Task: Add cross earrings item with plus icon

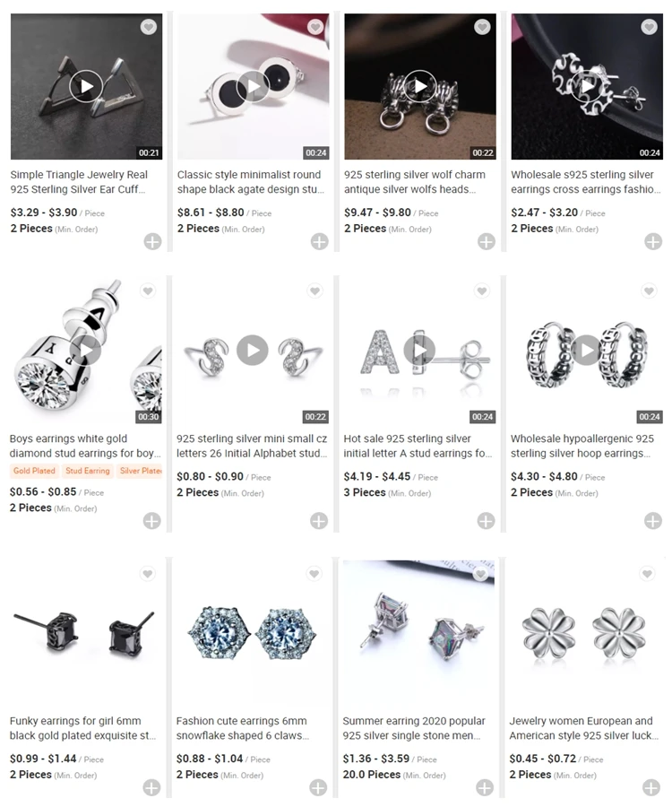Action: point(653,241)
